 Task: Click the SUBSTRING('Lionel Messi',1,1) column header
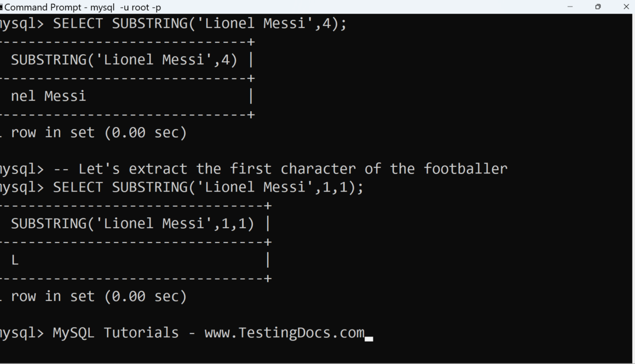pyautogui.click(x=132, y=224)
